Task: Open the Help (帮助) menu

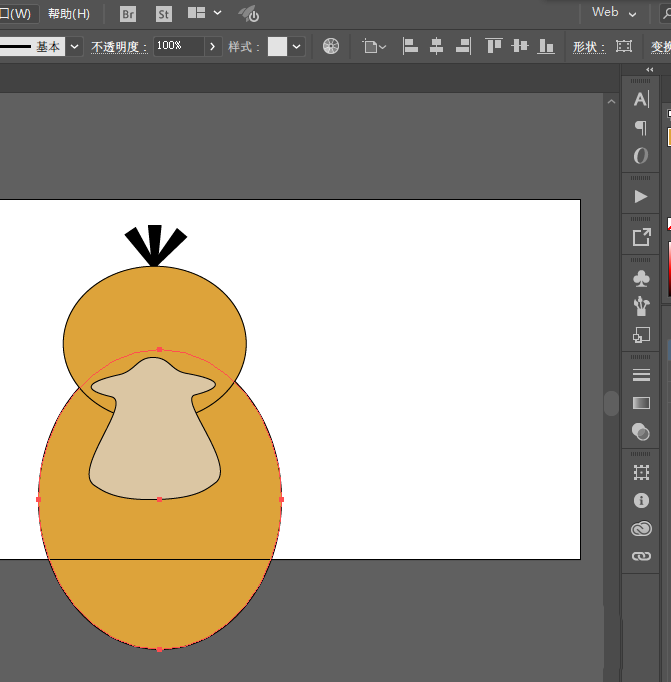Action: [68, 14]
